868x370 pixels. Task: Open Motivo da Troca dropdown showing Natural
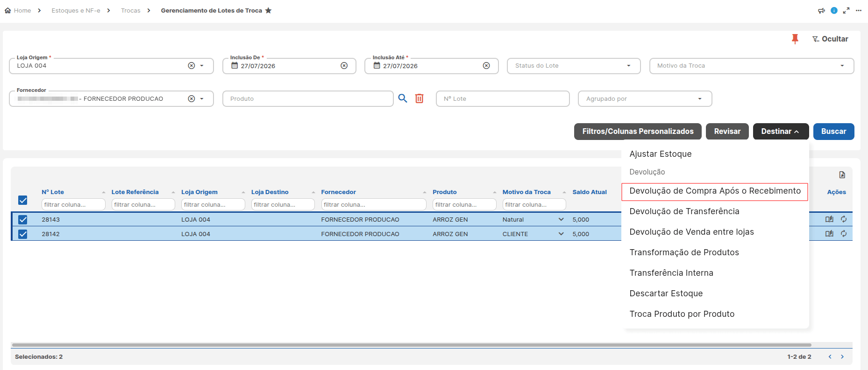[561, 219]
